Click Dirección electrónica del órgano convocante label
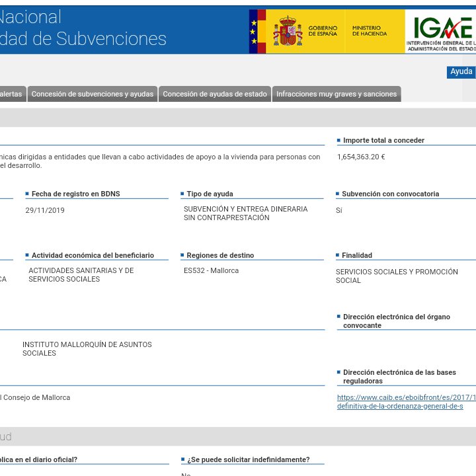The image size is (476, 476). [x=397, y=321]
